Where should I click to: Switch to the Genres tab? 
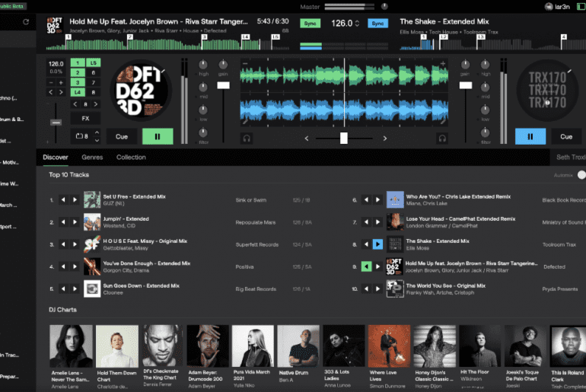pos(92,158)
